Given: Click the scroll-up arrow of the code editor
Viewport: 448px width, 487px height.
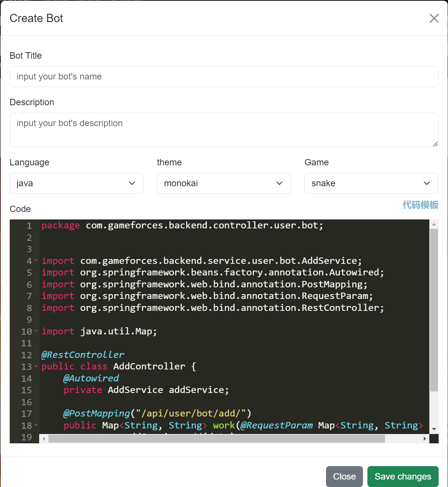Looking at the screenshot, I should pyautogui.click(x=434, y=224).
